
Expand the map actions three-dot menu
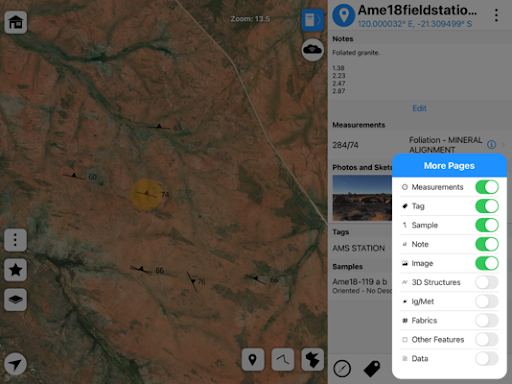coord(16,240)
